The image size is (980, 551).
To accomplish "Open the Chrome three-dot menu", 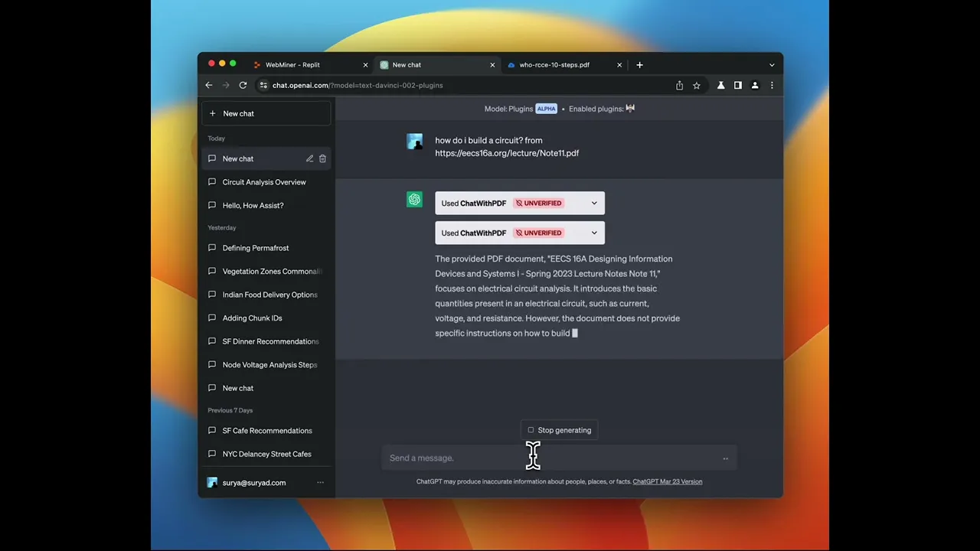I will coord(772,86).
